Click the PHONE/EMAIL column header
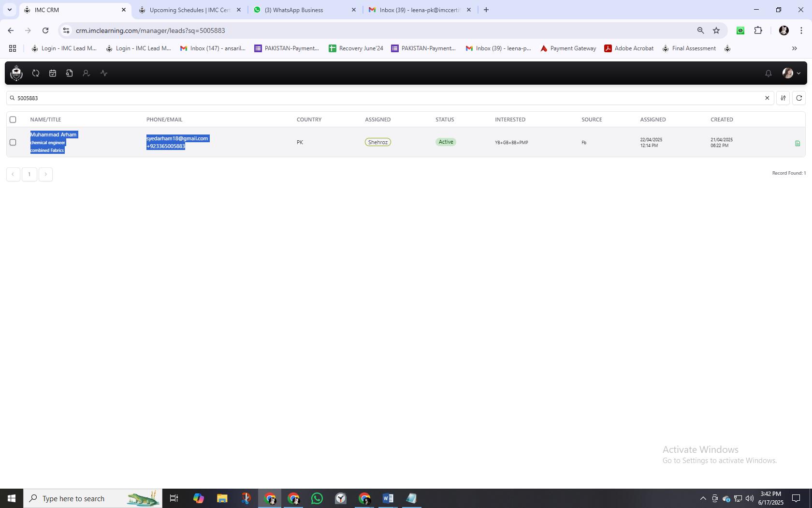This screenshot has width=812, height=508. pos(164,120)
